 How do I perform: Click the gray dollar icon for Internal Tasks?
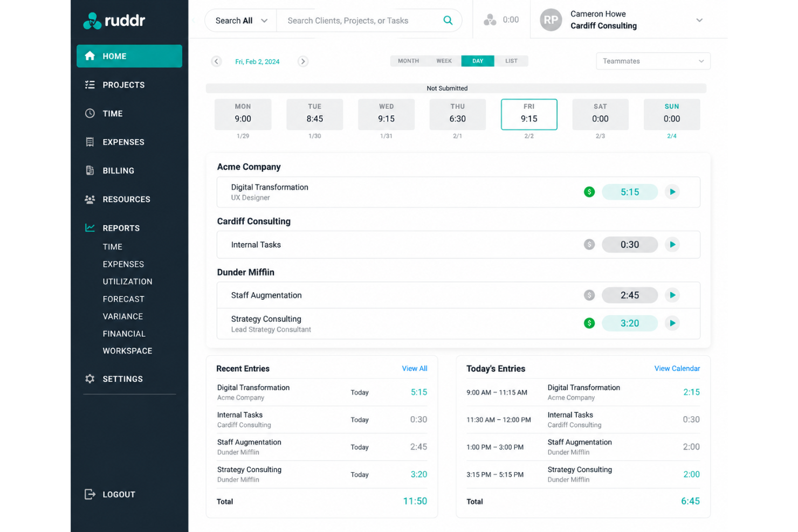(x=589, y=245)
